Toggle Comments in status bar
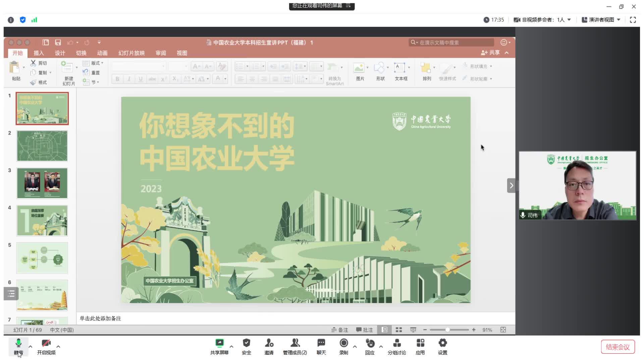This screenshot has height=362, width=644. 364,330
